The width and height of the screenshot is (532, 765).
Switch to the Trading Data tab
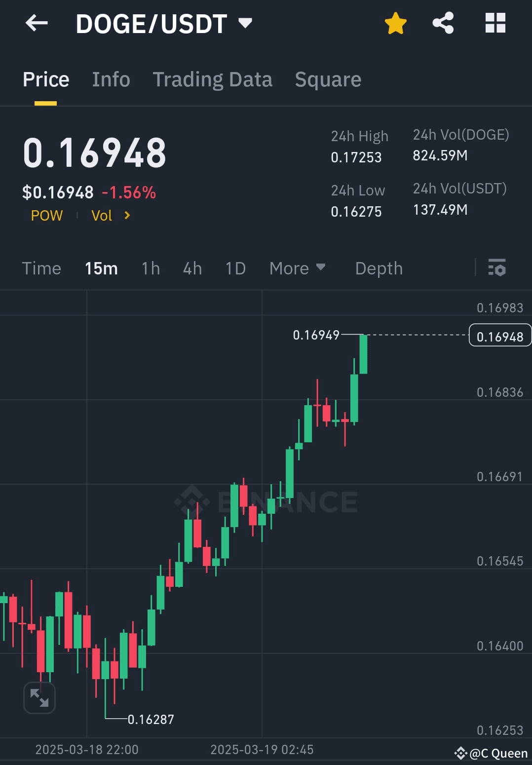coord(213,79)
